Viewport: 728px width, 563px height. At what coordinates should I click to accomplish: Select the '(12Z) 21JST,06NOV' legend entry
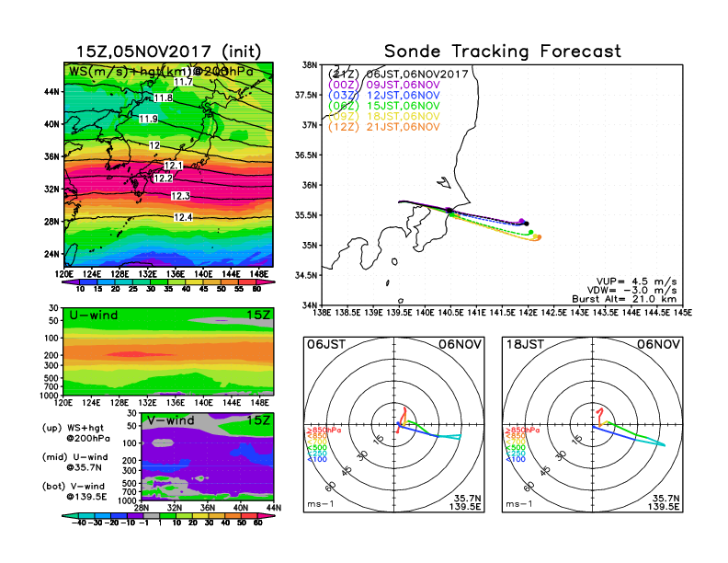pos(384,127)
